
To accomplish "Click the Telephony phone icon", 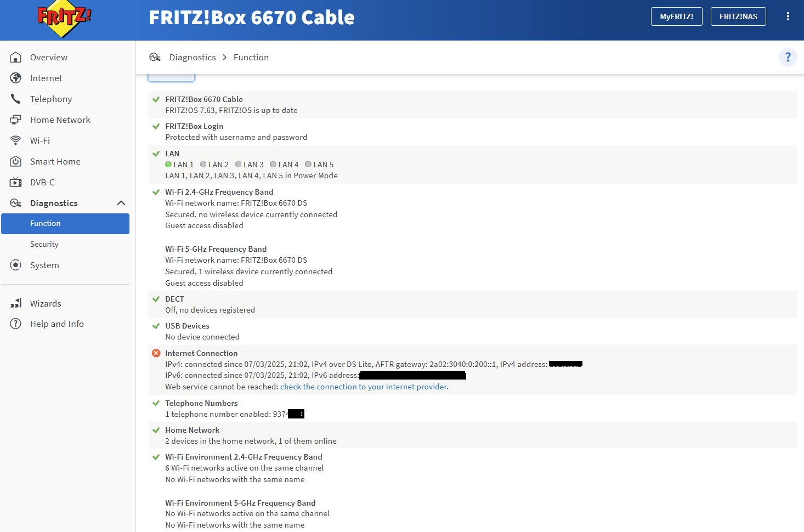I will [x=16, y=99].
